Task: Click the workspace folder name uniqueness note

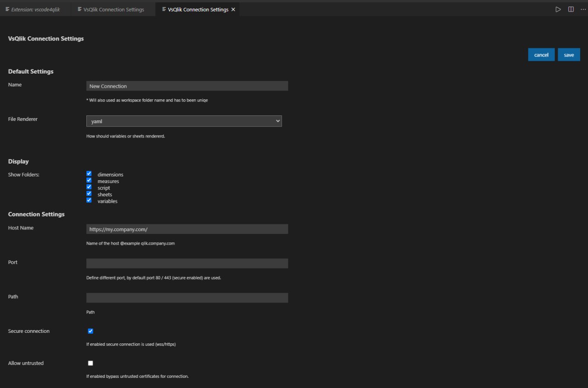Action: click(147, 100)
